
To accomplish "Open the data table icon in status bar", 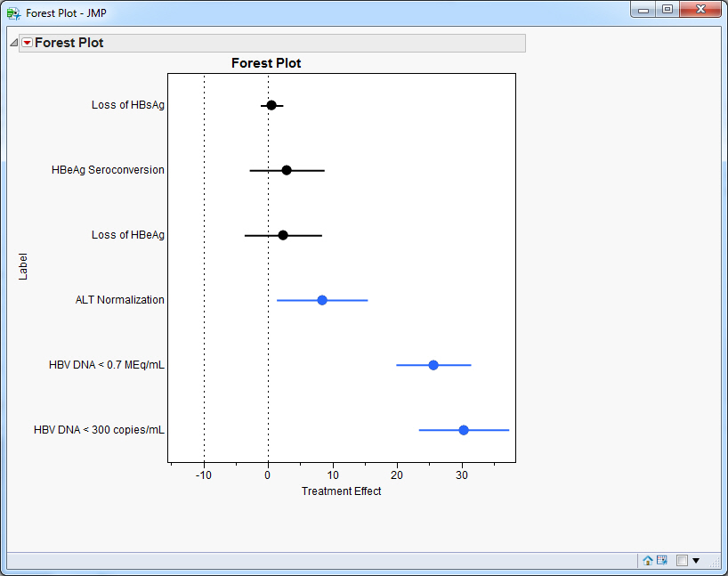I will click(662, 560).
